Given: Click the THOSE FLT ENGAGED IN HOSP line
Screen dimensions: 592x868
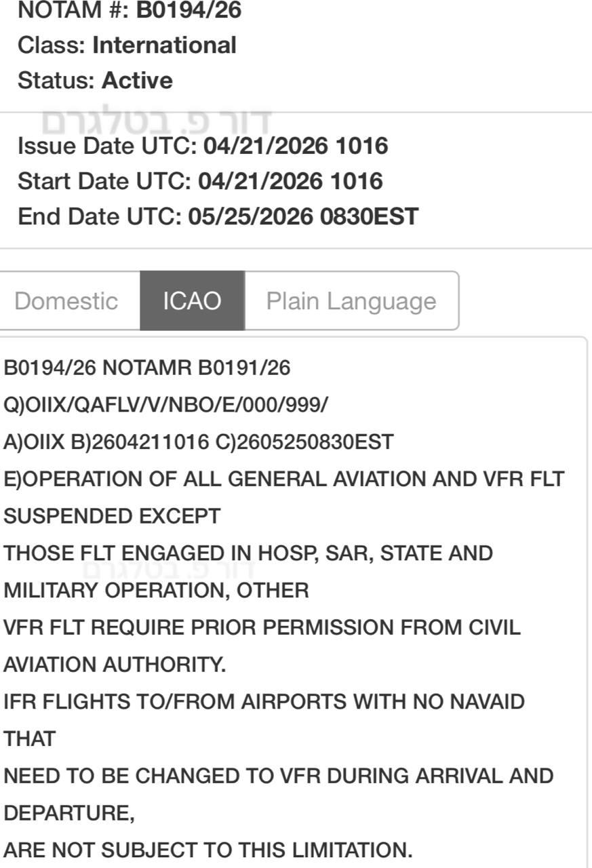Looking at the screenshot, I should pos(248,553).
